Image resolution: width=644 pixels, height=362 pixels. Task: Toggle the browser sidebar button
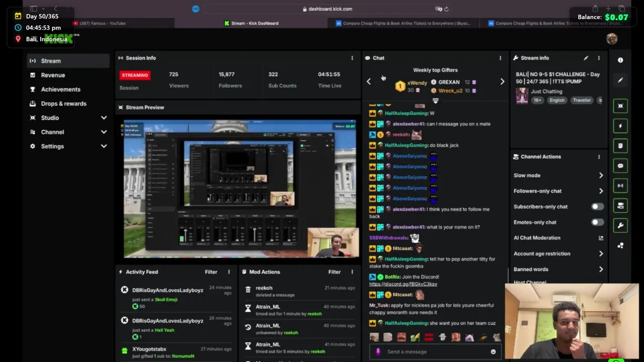click(x=34, y=9)
